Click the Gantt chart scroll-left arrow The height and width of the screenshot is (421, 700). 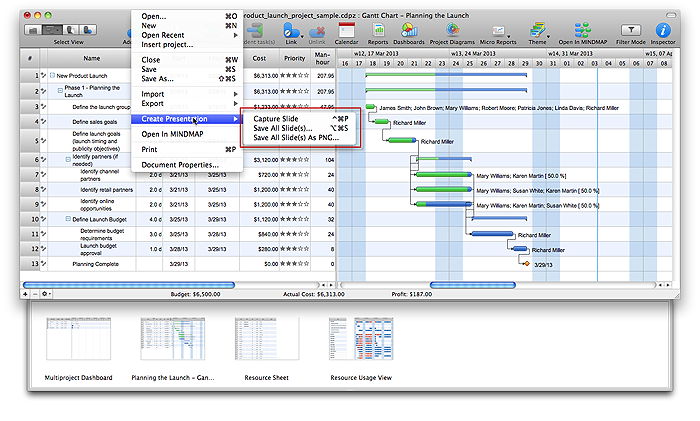pyautogui.click(x=661, y=285)
